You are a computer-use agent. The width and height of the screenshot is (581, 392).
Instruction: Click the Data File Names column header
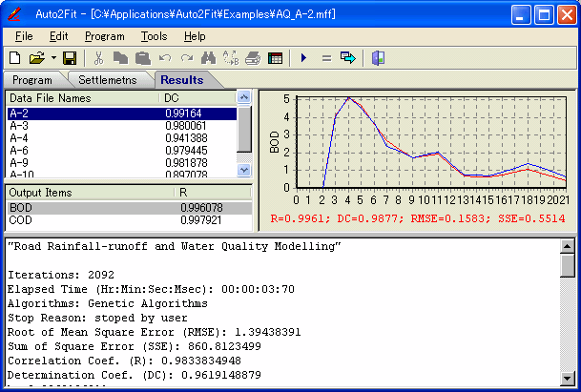(x=83, y=98)
